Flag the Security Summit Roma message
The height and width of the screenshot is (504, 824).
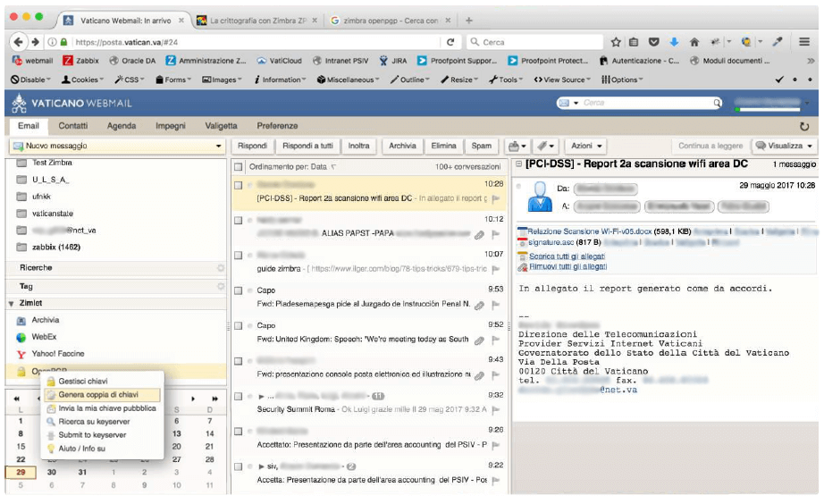[x=495, y=409]
